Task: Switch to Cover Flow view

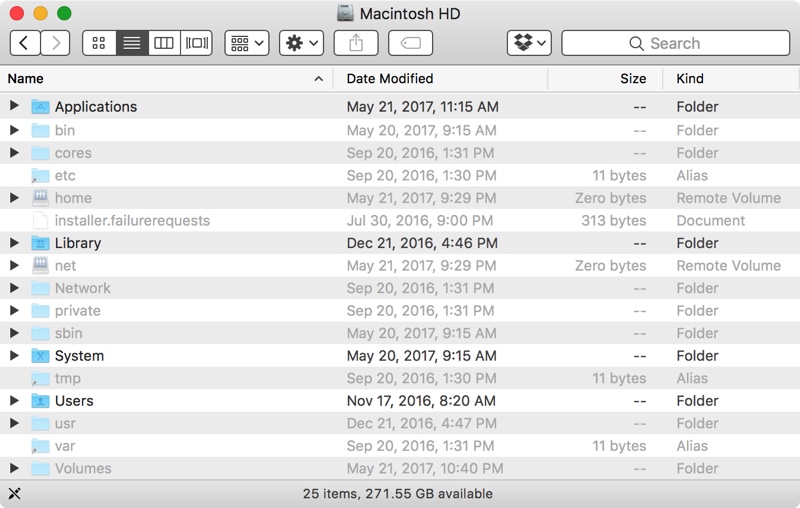Action: [196, 43]
